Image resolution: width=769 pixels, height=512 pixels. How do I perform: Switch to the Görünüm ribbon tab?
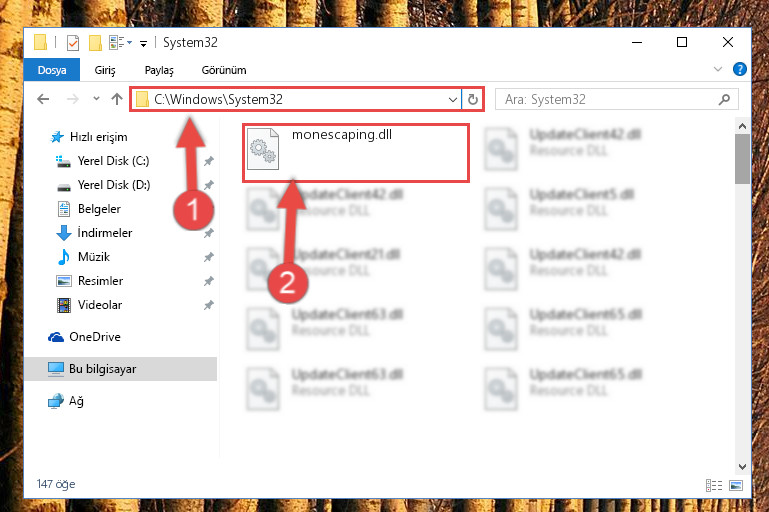point(224,70)
